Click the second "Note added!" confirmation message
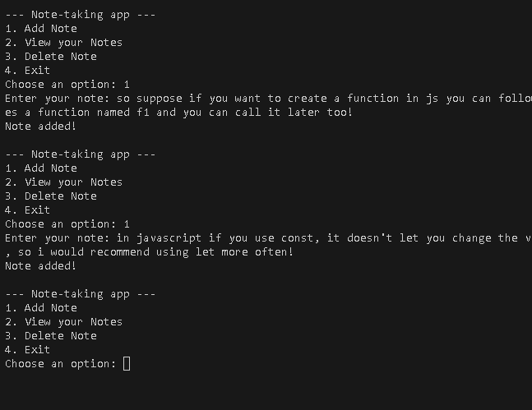This screenshot has width=532, height=410. pyautogui.click(x=41, y=265)
